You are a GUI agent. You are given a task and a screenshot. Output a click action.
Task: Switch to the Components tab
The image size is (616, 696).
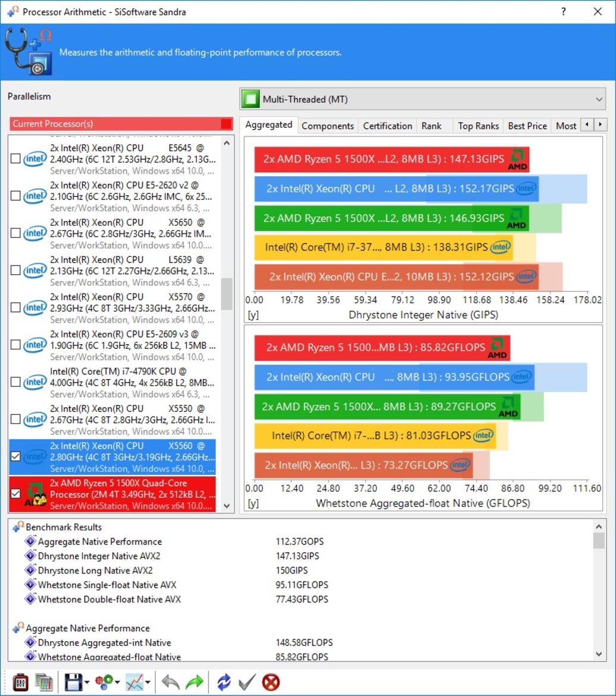pyautogui.click(x=328, y=126)
